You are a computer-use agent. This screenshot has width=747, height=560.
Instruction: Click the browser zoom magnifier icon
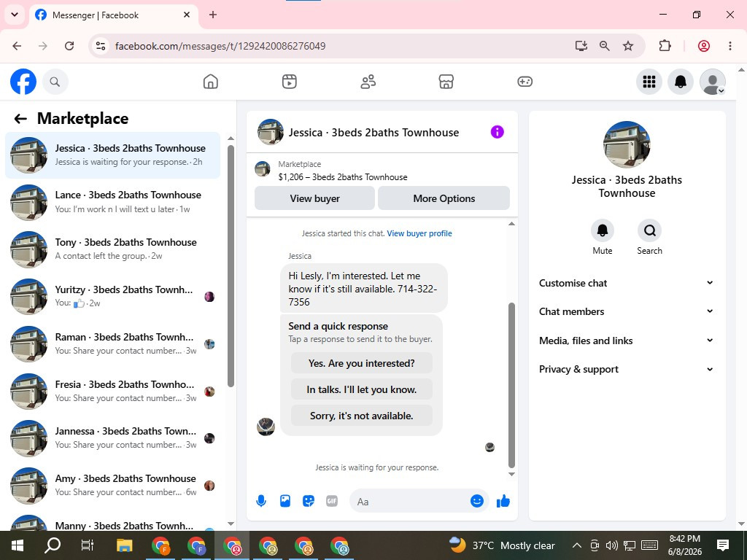(x=605, y=46)
